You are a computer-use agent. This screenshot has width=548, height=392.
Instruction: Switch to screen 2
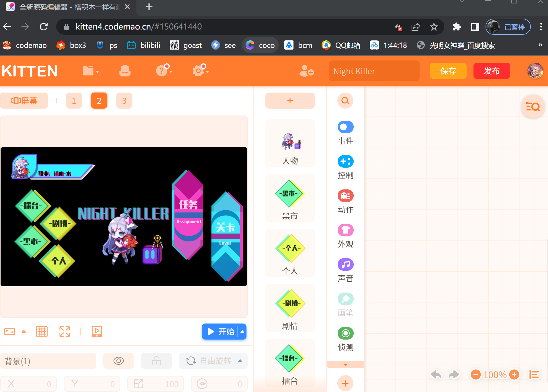99,101
